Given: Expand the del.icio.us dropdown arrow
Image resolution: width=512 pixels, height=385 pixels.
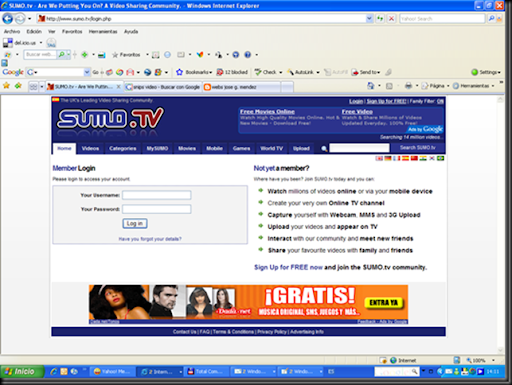Looking at the screenshot, I should click(41, 43).
